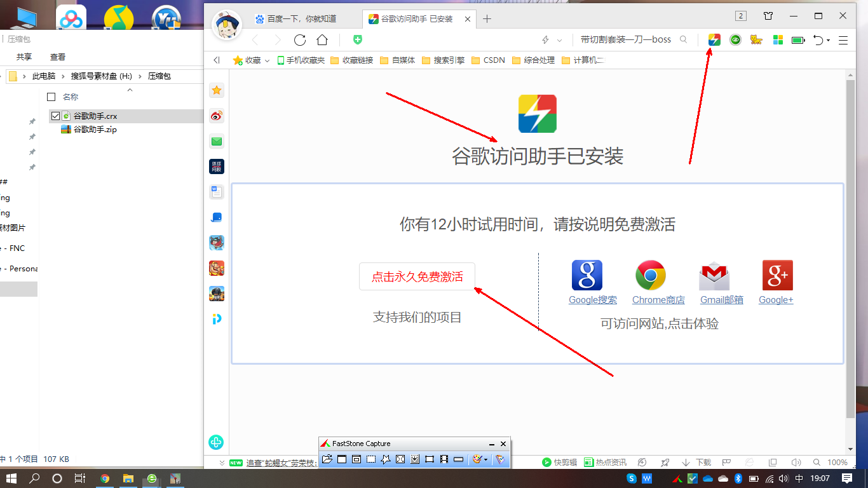The width and height of the screenshot is (868, 488).
Task: Click FastStone Open File in Editor icon
Action: [327, 459]
